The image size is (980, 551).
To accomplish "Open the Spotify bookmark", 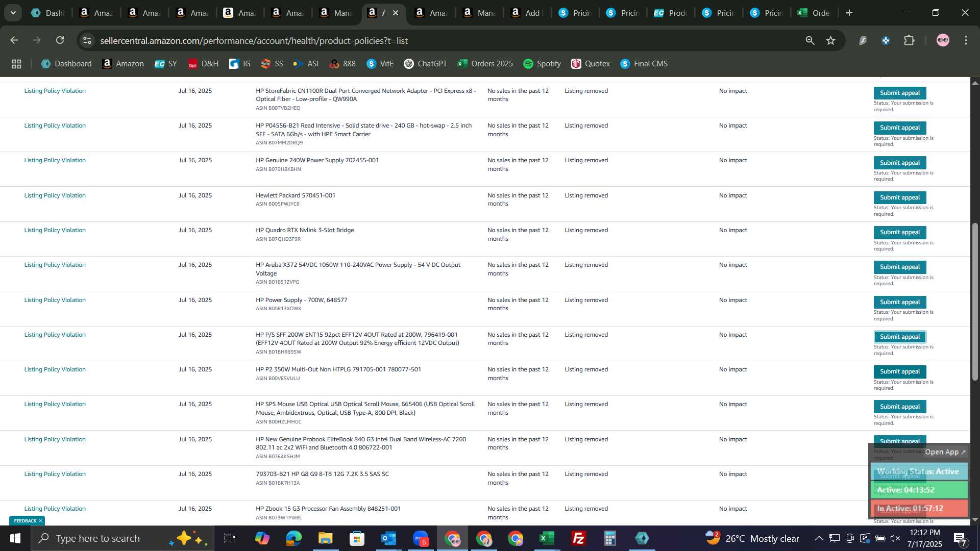I will (542, 64).
